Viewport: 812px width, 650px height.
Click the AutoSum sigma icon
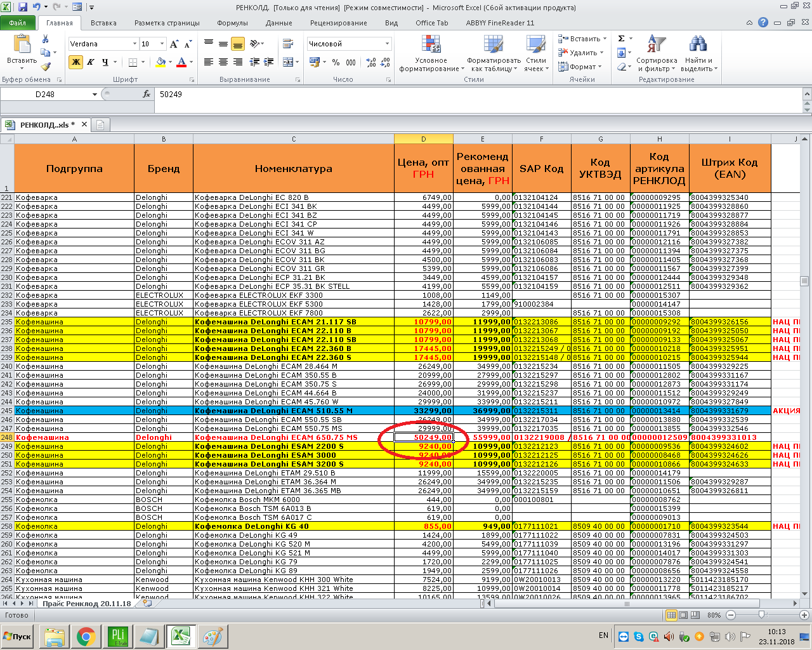(x=622, y=39)
